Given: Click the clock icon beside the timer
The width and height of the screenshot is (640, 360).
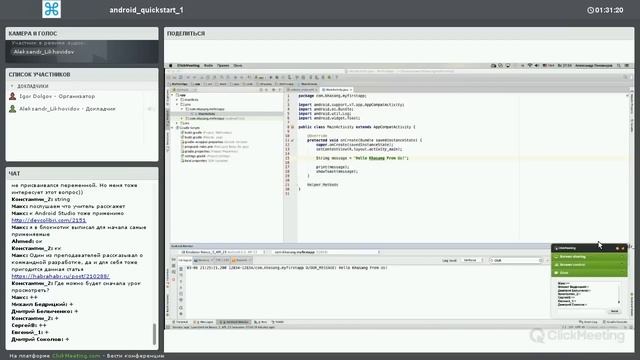Looking at the screenshot, I should click(x=590, y=10).
